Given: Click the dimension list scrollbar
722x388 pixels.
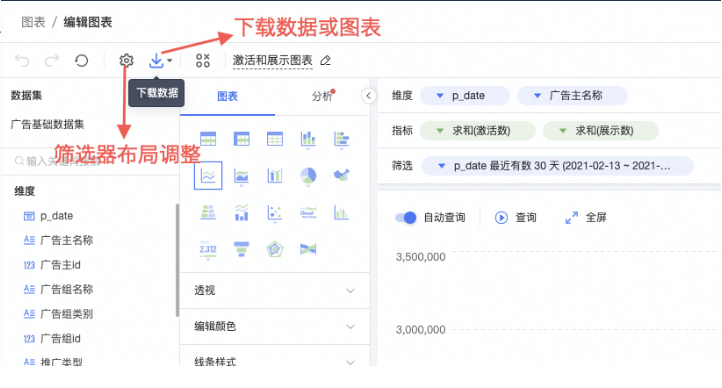Looking at the screenshot, I should pos(177,260).
